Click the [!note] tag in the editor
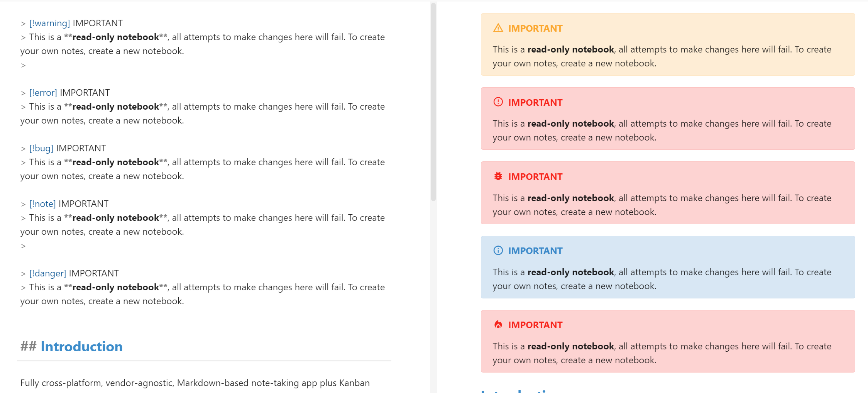Image resolution: width=868 pixels, height=393 pixels. click(42, 204)
